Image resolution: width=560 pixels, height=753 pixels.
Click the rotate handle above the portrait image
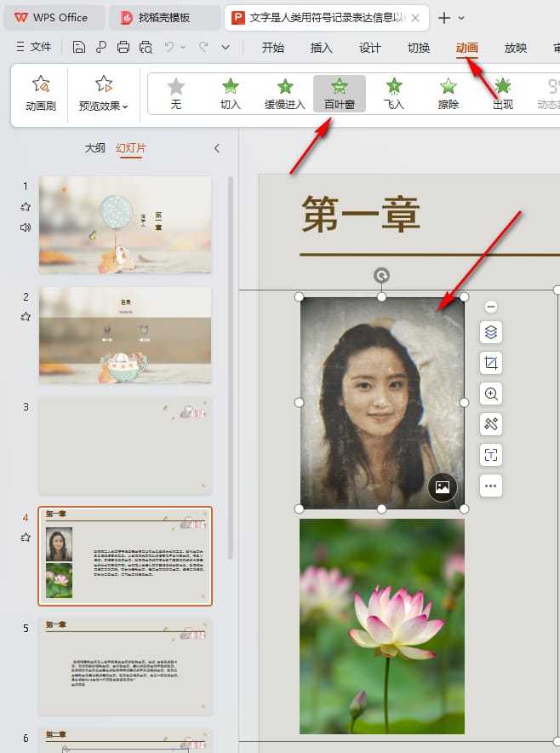[x=381, y=276]
